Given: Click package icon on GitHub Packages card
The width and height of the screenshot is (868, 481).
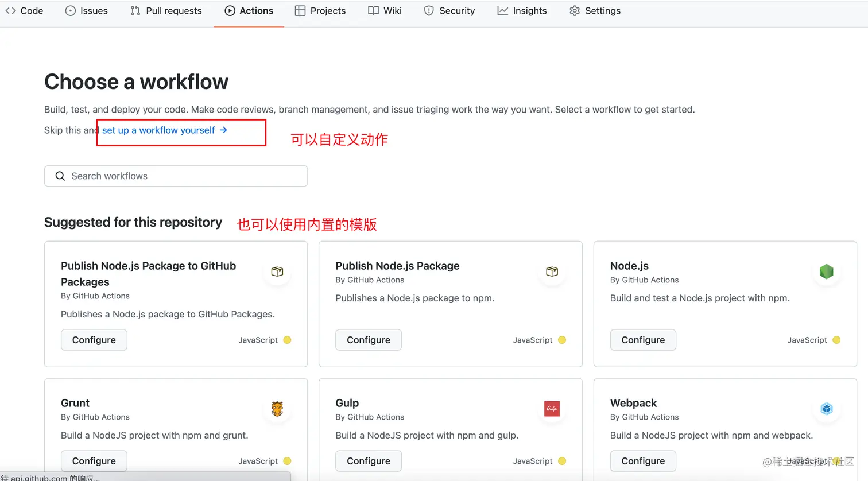Looking at the screenshot, I should click(277, 271).
